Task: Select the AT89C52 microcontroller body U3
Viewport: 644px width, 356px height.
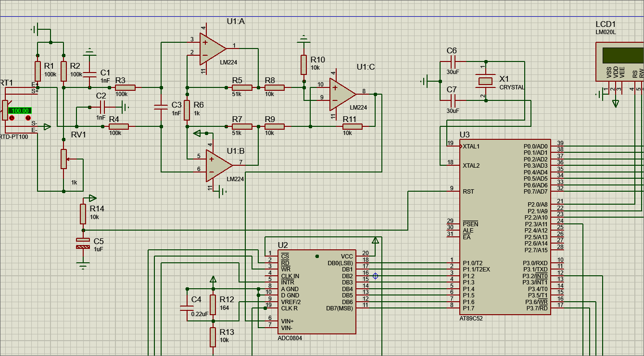Action: pyautogui.click(x=505, y=227)
